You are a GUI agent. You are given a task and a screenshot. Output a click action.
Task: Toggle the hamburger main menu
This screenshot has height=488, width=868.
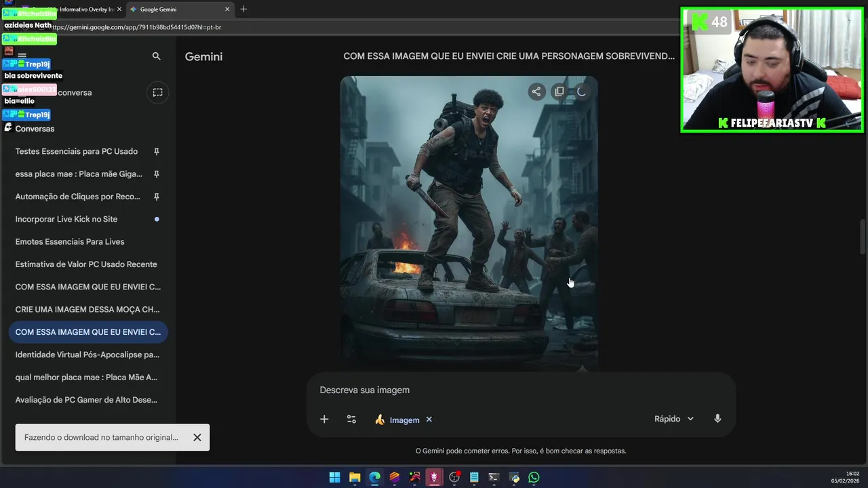click(x=22, y=56)
